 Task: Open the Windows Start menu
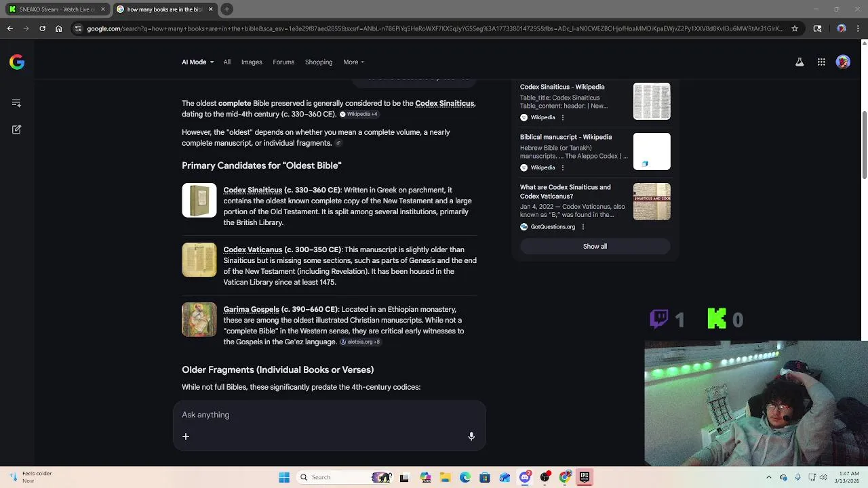(x=284, y=477)
